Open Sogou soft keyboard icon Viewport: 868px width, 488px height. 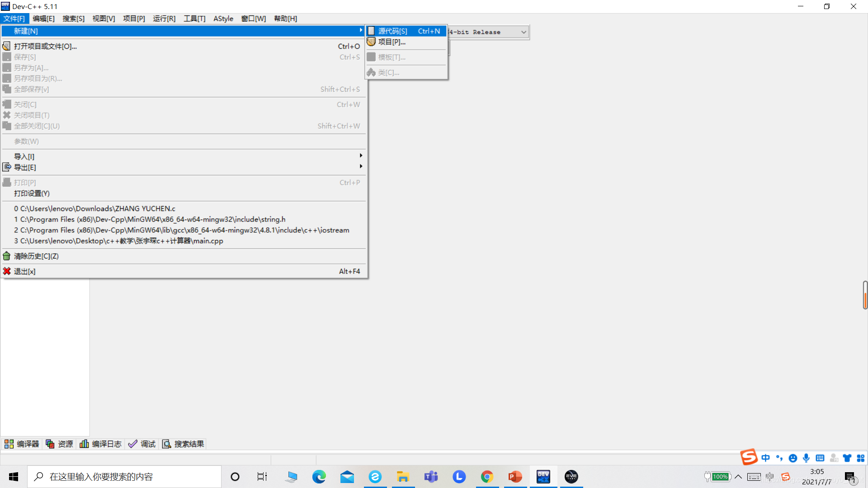point(820,458)
